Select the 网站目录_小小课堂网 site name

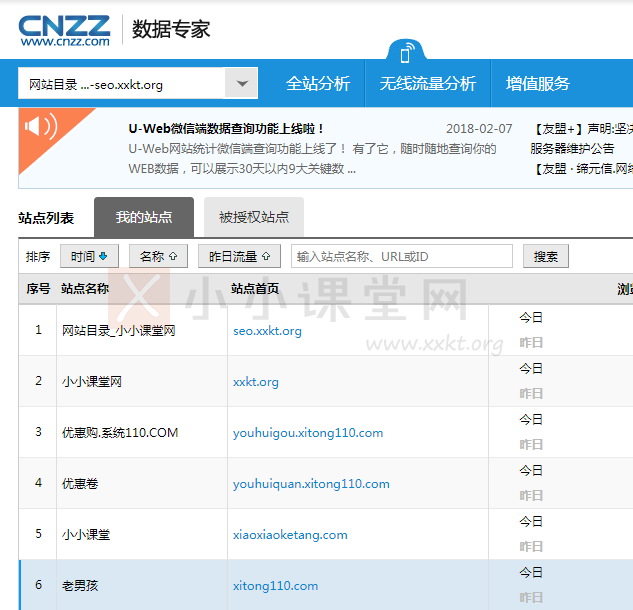(x=118, y=331)
